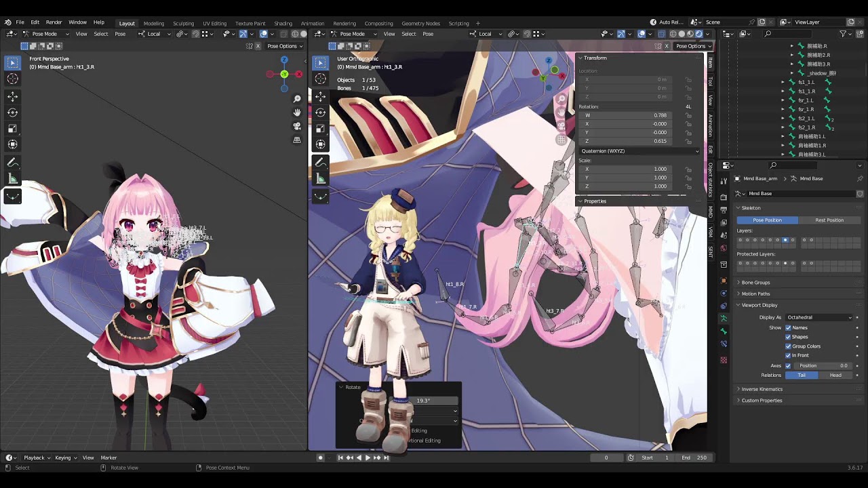
Task: Uncheck the Names display checkbox
Action: tap(788, 327)
